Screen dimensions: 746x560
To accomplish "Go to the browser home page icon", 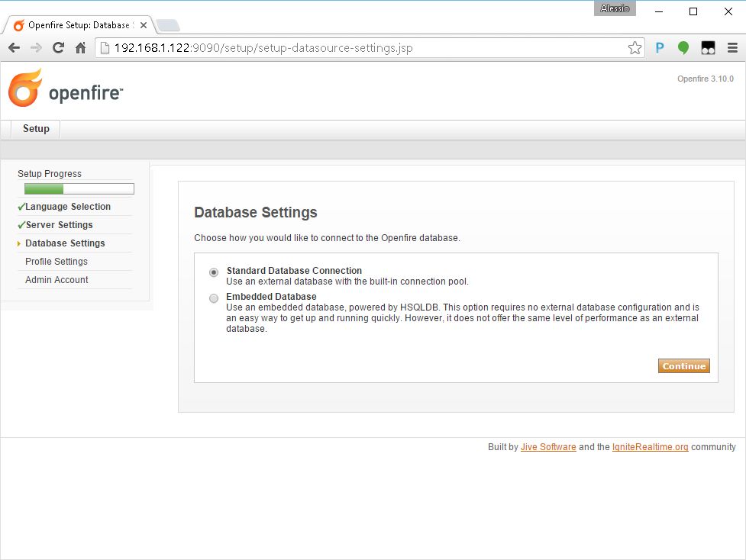I will (x=80, y=48).
